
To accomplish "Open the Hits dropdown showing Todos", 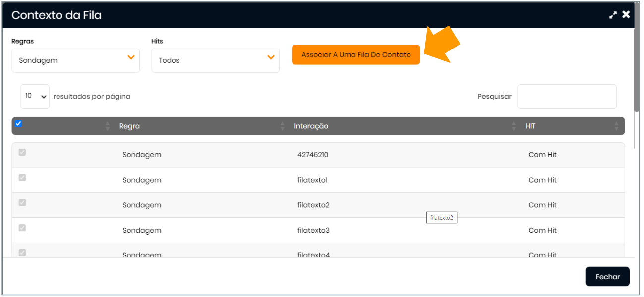I will 215,60.
